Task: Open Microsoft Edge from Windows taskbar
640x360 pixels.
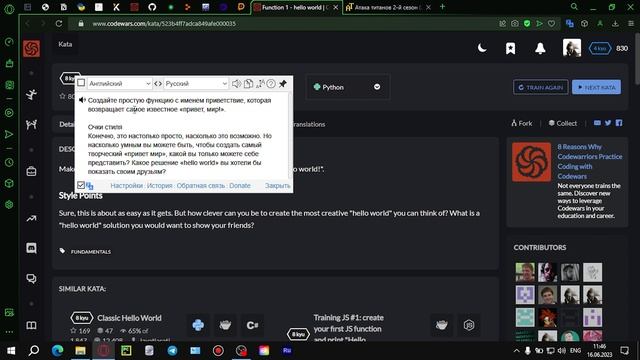Action: click(58, 351)
